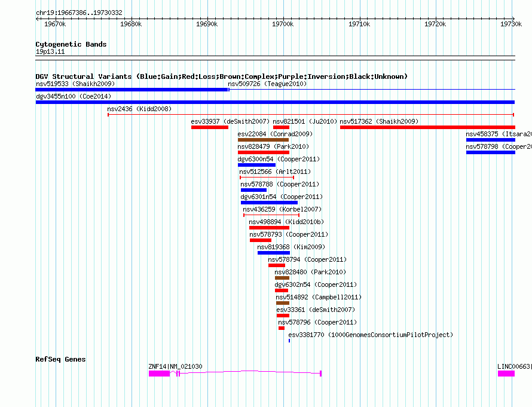Open the dgv6301n54 (Cooper2011) blue gain bar
This screenshot has width=532, height=407.
pyautogui.click(x=269, y=203)
